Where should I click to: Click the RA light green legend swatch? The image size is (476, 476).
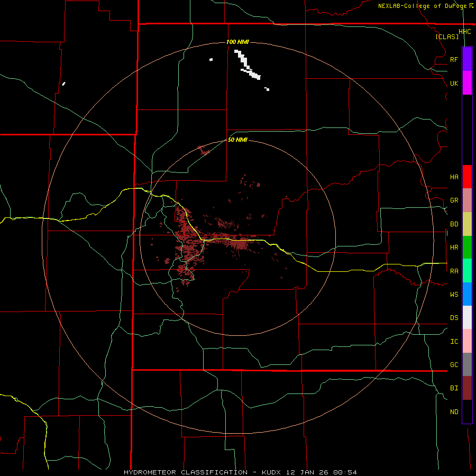(x=467, y=271)
